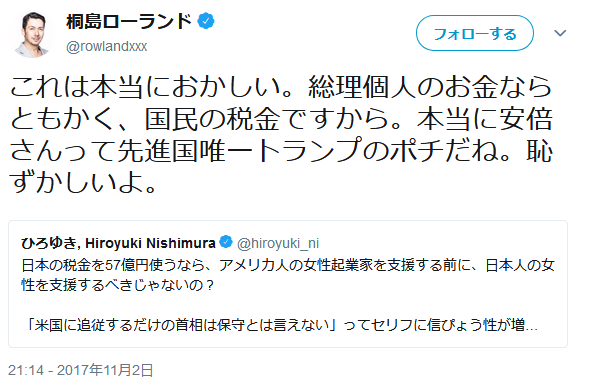This screenshot has width=590, height=386.
Task: Click the second line of quoted tweet 性を支援するべき
Action: [x=117, y=285]
